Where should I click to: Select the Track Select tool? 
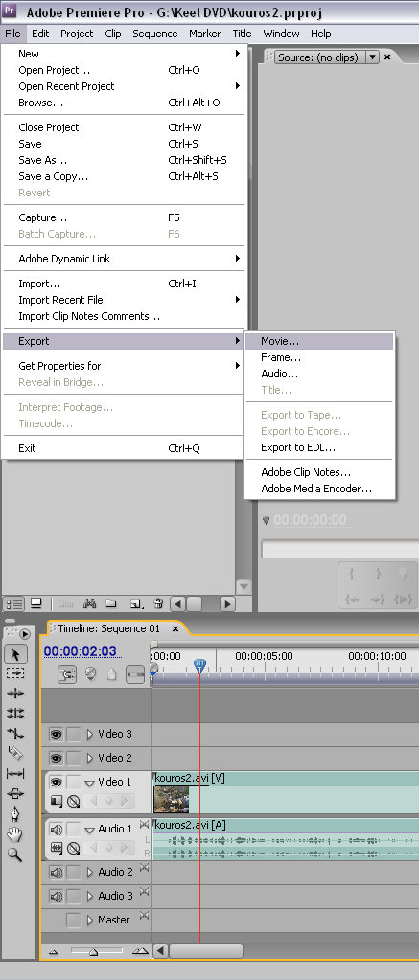click(x=15, y=673)
